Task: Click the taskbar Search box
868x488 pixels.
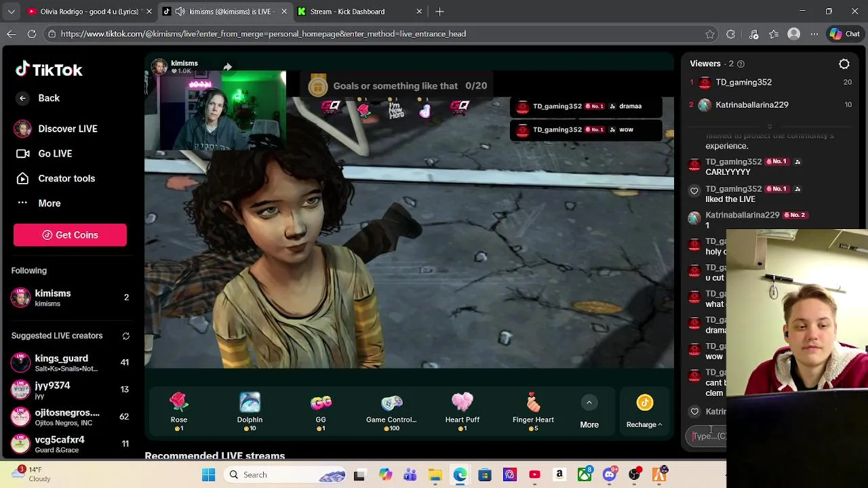Action: pos(285,475)
